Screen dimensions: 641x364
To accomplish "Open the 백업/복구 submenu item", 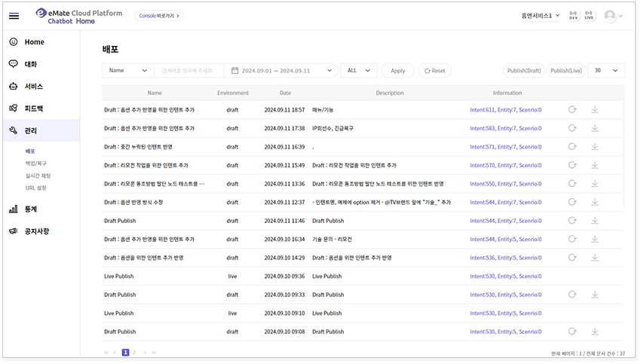I will [x=36, y=163].
